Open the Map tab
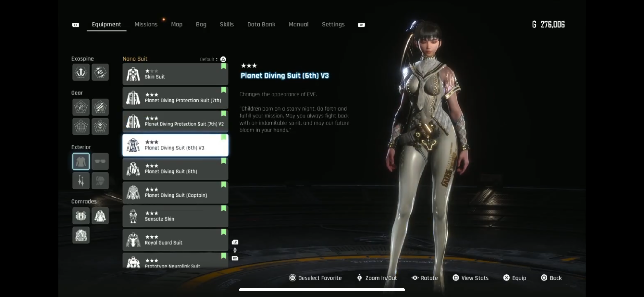This screenshot has width=644, height=297. point(177,24)
